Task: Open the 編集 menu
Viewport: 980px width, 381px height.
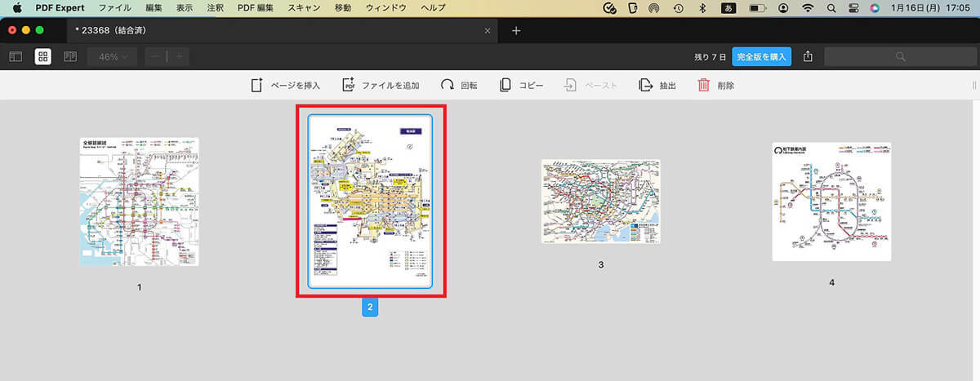Action: (154, 8)
